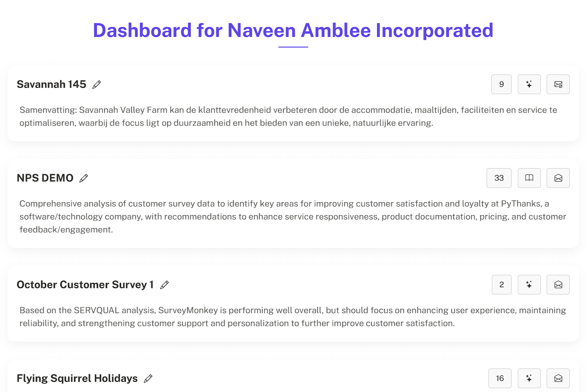Click the mail settings icon for Savannah 145
588x392 pixels.
[558, 85]
